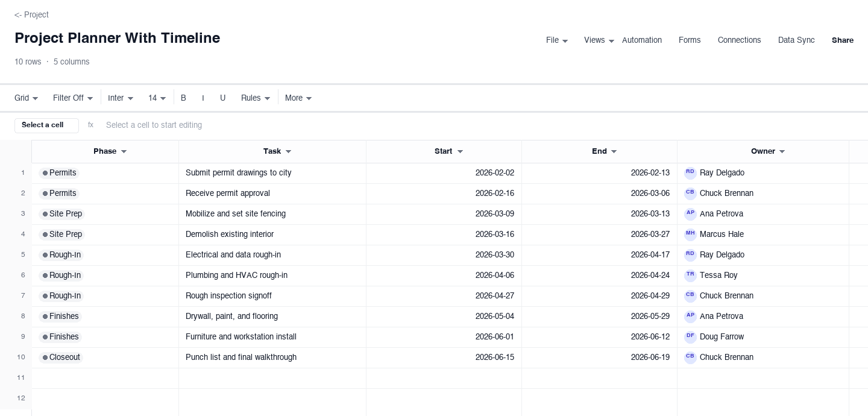Click the AP avatar in row 8
Screen dimensions: 868x416
coord(690,316)
